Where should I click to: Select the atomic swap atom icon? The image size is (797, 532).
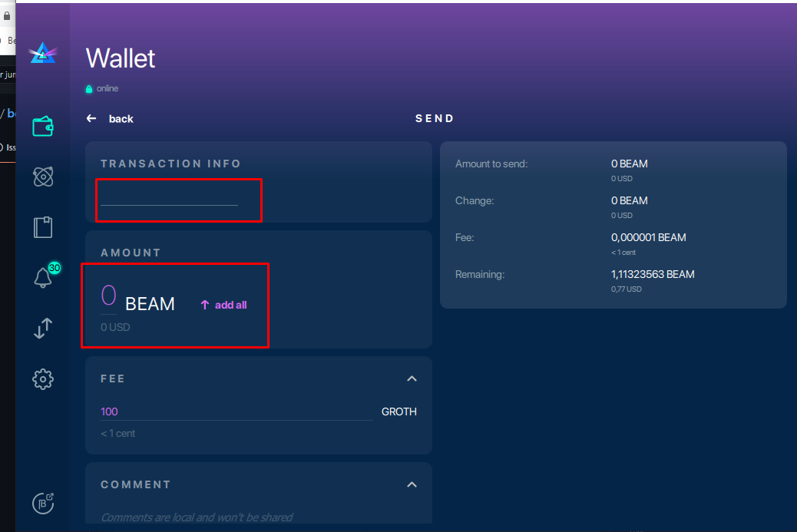(42, 176)
